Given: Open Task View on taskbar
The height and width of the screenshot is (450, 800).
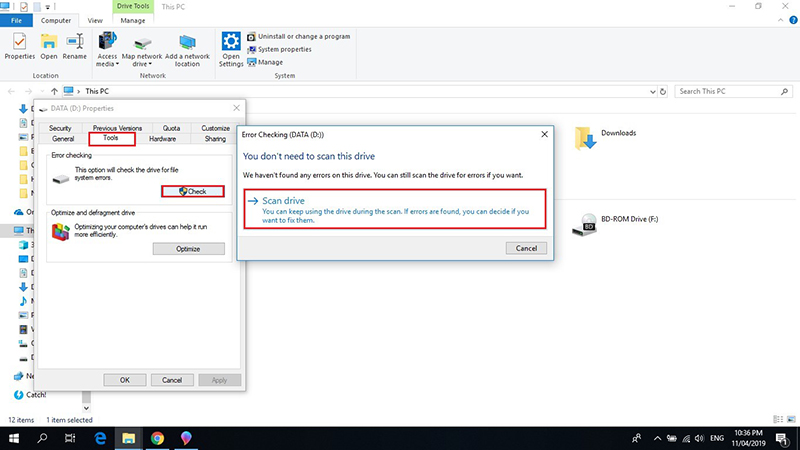Looking at the screenshot, I should coord(70,438).
